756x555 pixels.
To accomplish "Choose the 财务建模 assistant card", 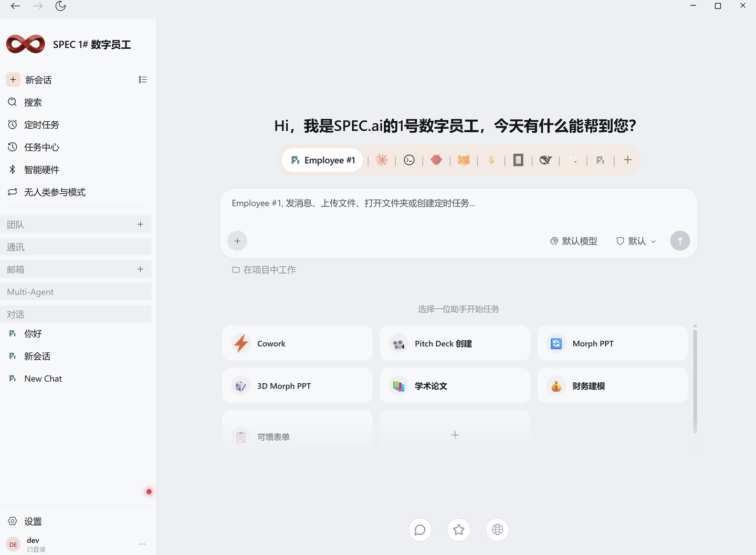I will coord(612,386).
